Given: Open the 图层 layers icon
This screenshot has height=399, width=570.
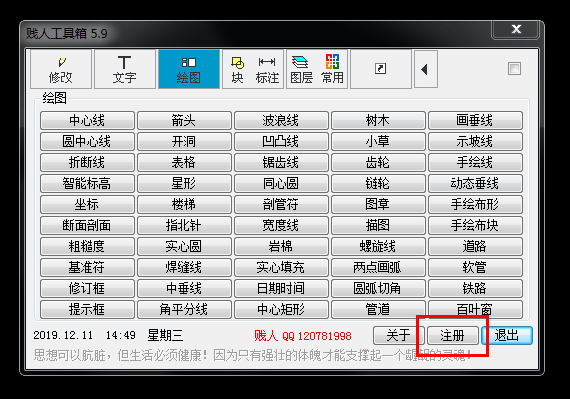Looking at the screenshot, I should tap(301, 69).
